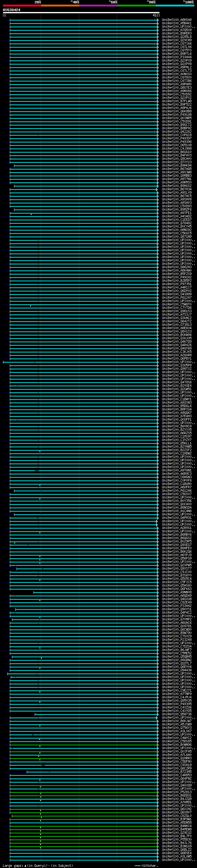
Task: Select the UniRef100_C1EED7 label
Action: point(177,220)
